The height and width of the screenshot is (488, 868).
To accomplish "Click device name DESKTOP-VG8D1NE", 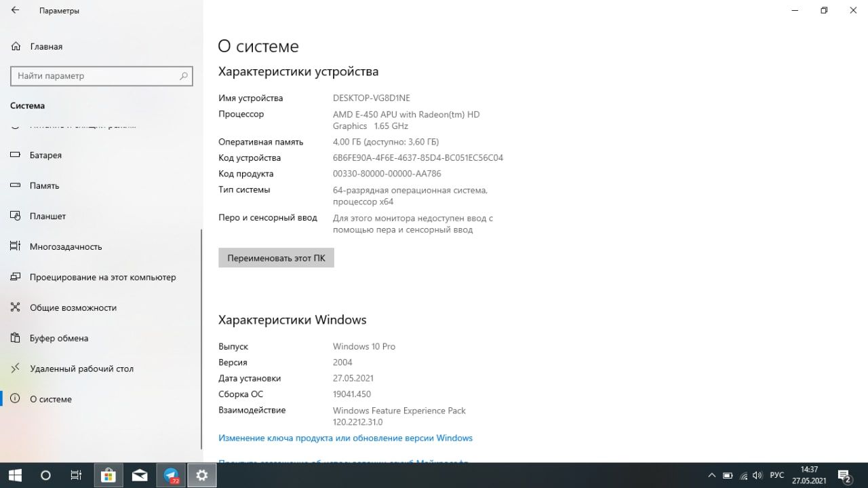I will tap(372, 98).
